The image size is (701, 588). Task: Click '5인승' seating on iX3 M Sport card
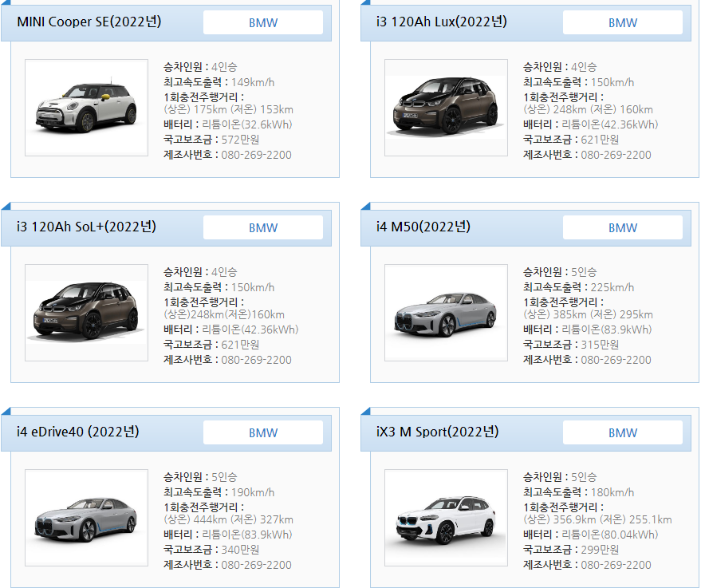(584, 477)
